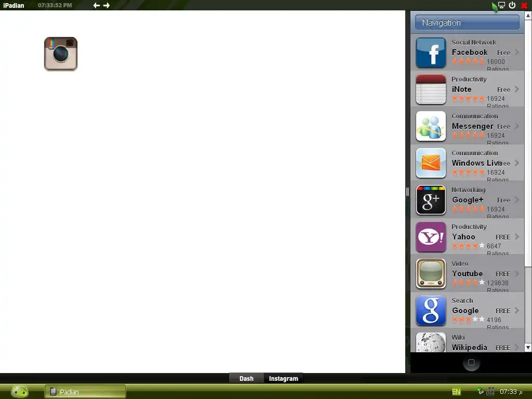Expand Facebook entry chevron
This screenshot has height=399, width=532.
click(x=517, y=52)
